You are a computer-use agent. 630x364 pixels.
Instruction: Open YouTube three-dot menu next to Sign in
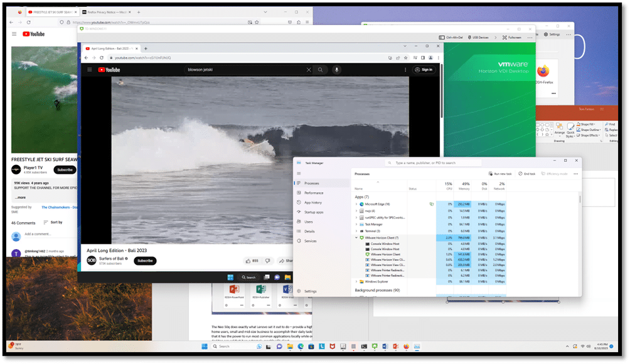(x=405, y=70)
